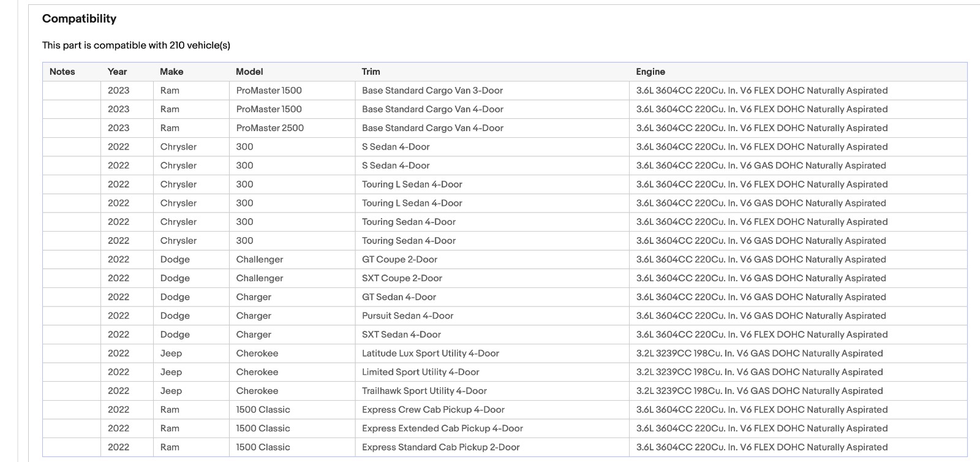Select 'Limited Sport Utility 4-Door' trim cell
The image size is (980, 462).
[x=492, y=372]
